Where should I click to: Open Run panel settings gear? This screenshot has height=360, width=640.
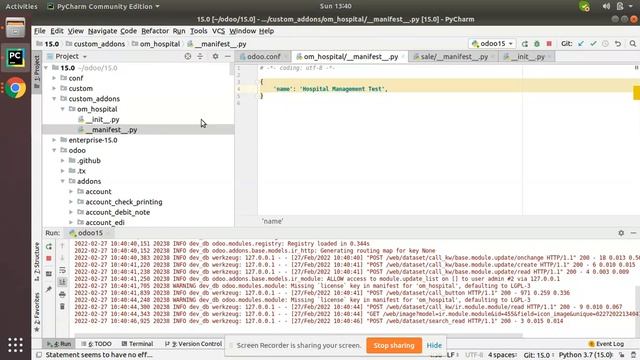coord(621,233)
